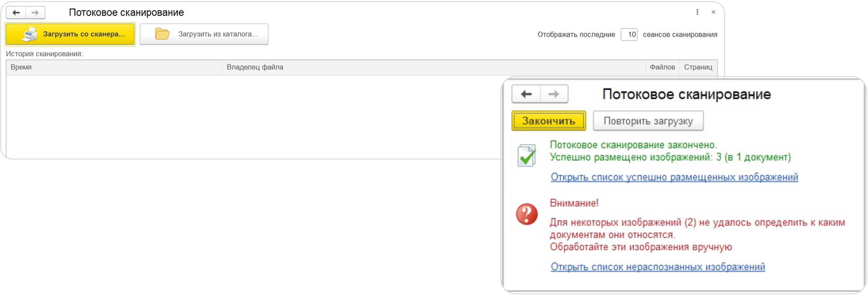Go forward in main scanning window
868x295 pixels.
tap(35, 13)
